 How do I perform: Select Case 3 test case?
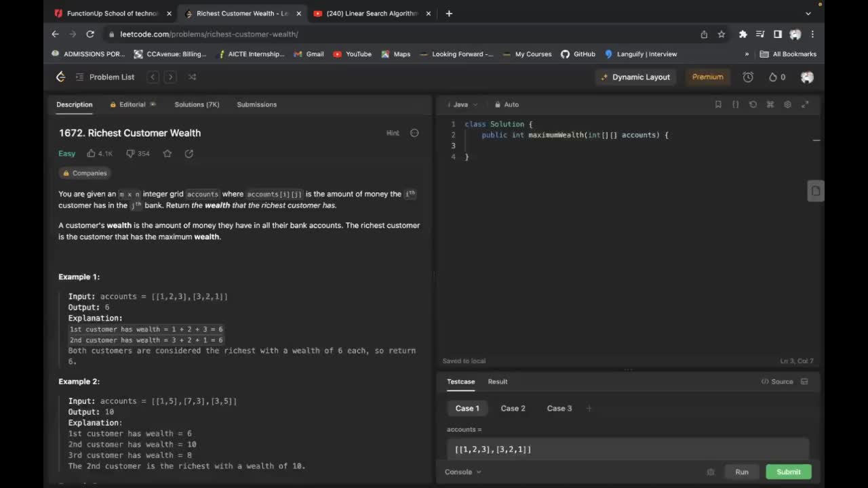click(x=559, y=408)
